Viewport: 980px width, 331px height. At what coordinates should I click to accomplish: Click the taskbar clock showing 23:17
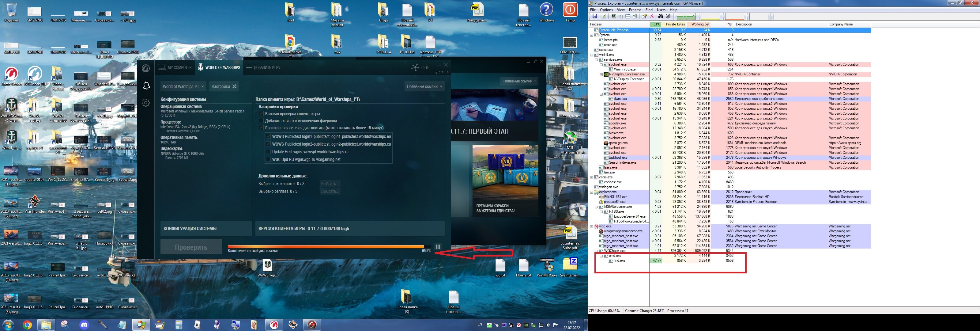point(572,325)
